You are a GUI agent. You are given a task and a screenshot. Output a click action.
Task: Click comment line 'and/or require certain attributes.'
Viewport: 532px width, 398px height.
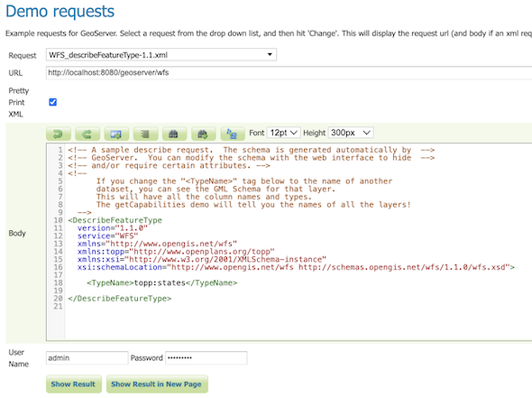click(169, 165)
